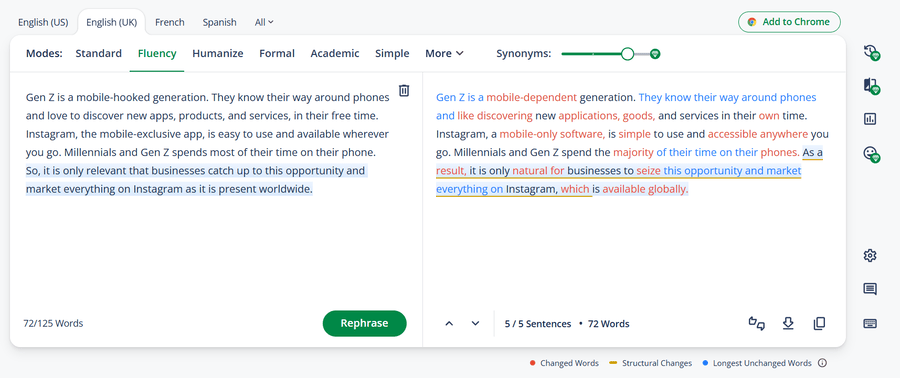Select the Standard mode

click(x=99, y=53)
